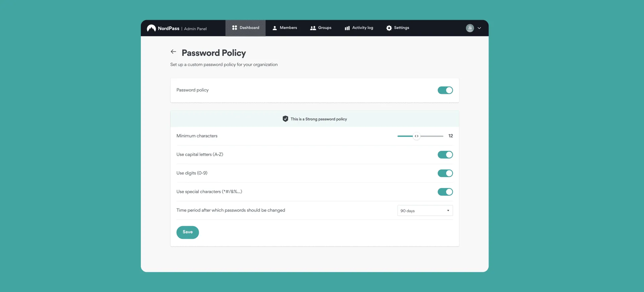This screenshot has width=644, height=292.
Task: Click the Members person icon
Action: [275, 28]
